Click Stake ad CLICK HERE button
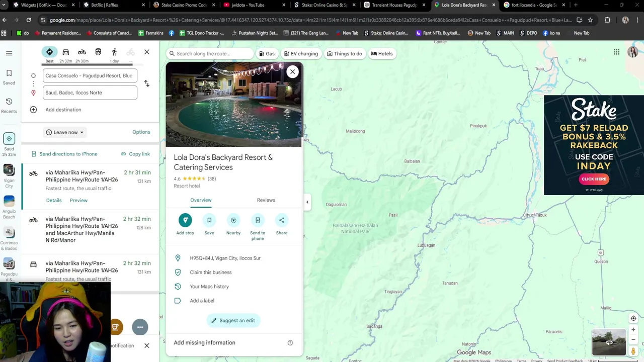Viewport: 644px width, 362px height. (x=594, y=179)
